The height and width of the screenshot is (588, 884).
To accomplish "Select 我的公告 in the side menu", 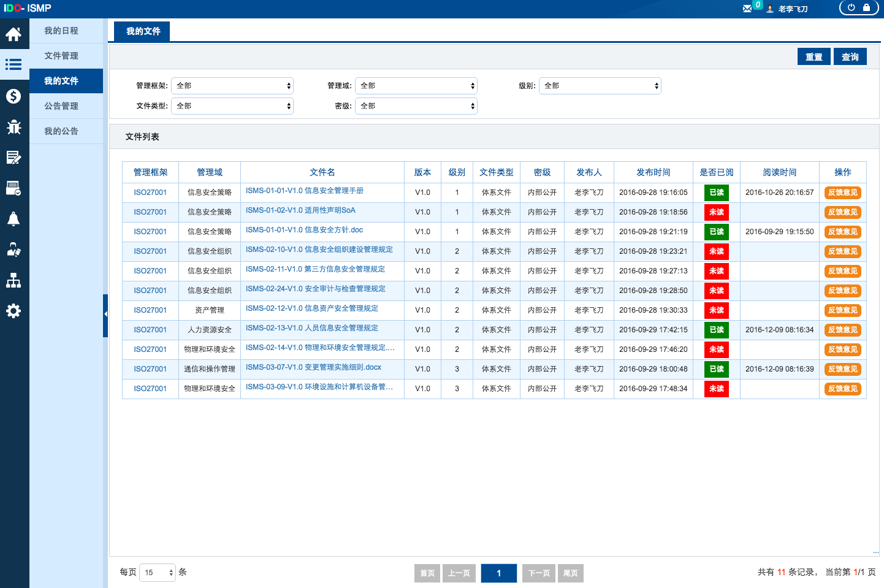I will click(x=61, y=131).
